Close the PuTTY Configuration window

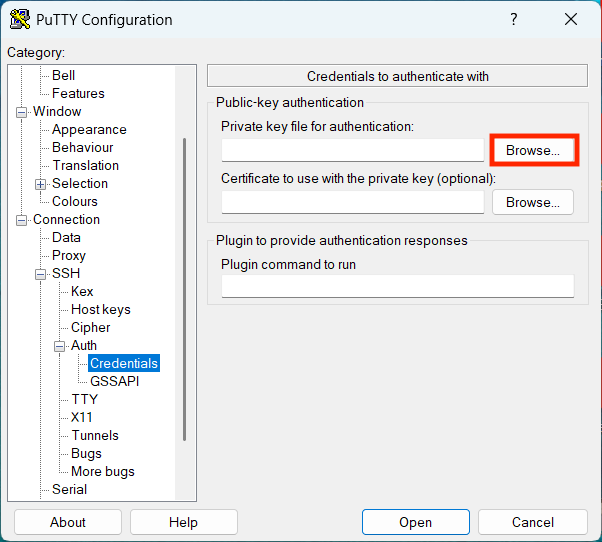click(x=571, y=19)
